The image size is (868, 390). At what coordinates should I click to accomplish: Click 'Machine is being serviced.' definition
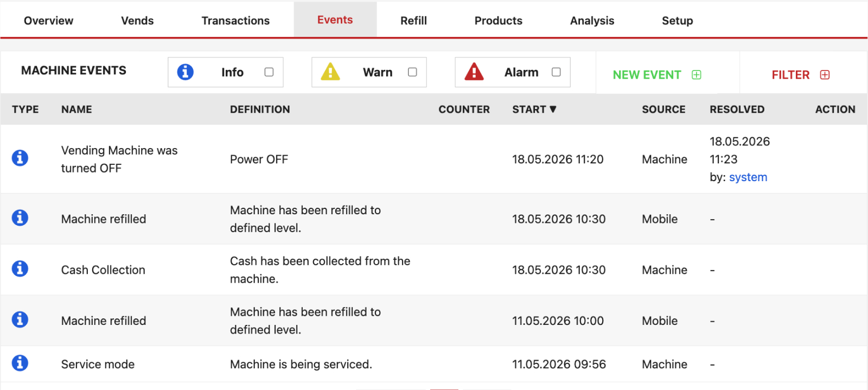(x=301, y=365)
